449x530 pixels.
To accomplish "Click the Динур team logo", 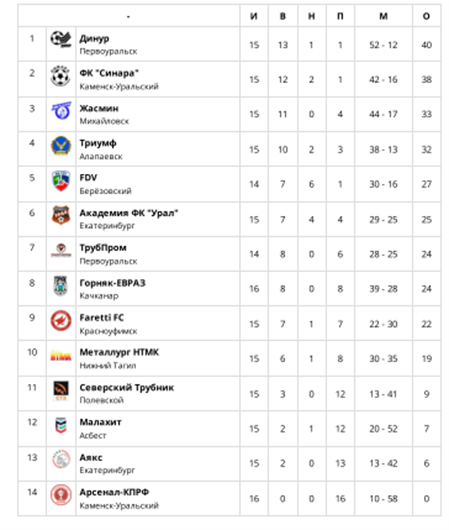I will [61, 39].
